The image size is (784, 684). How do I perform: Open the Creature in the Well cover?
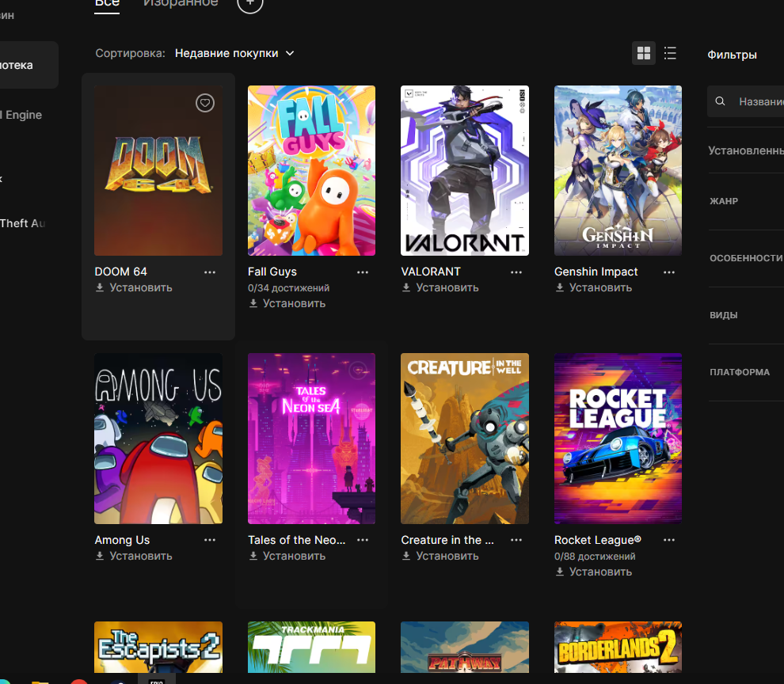tap(465, 439)
